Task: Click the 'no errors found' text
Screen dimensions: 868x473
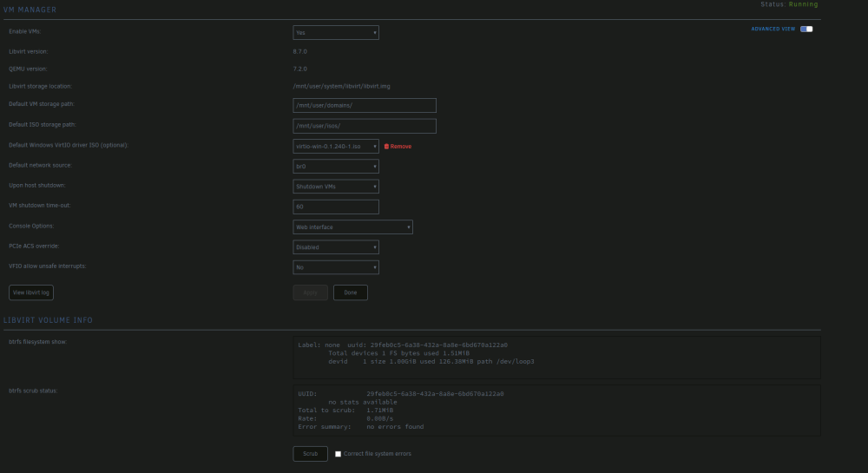Action: 395,426
